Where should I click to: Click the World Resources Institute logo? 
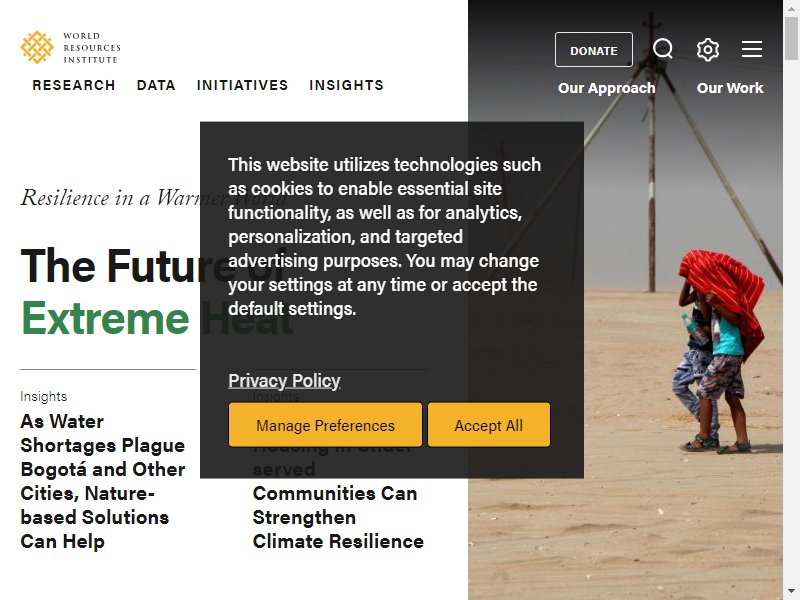pos(70,47)
